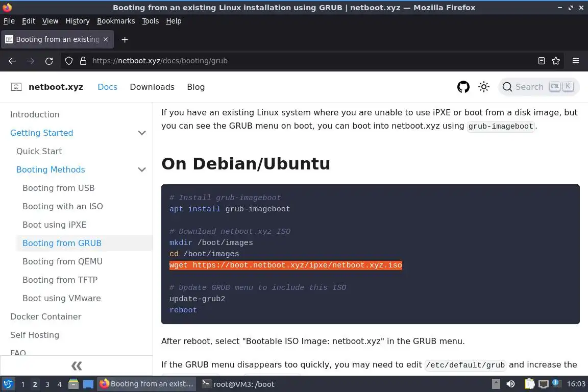The image size is (588, 392).
Task: Open Self Hosting sidebar page
Action: click(x=35, y=335)
